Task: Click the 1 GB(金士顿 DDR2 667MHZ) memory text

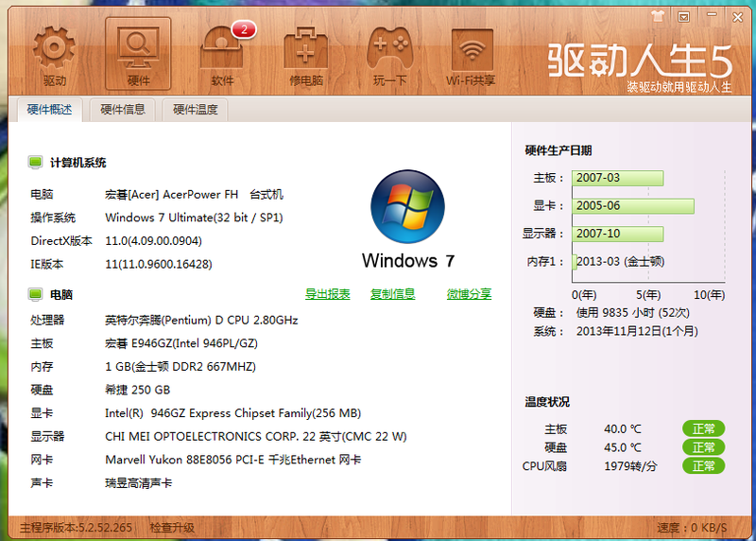Action: point(180,367)
